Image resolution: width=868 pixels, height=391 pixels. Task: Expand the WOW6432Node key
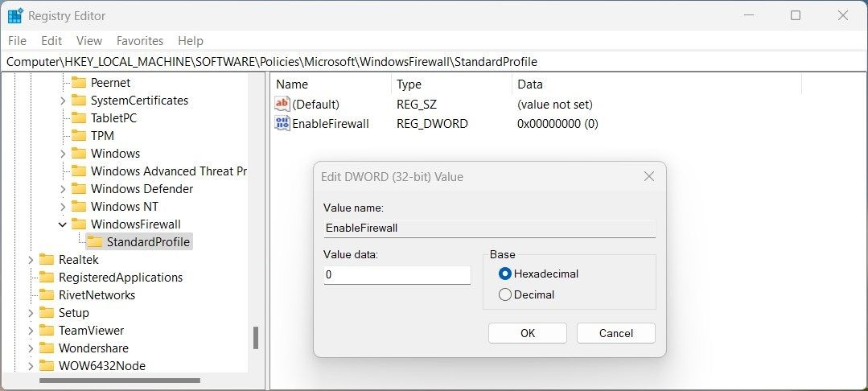click(x=31, y=367)
